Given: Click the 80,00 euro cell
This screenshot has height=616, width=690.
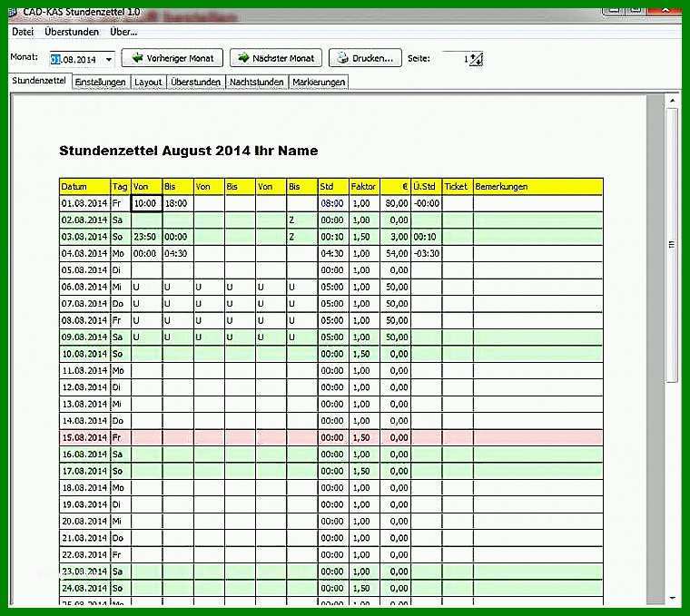Looking at the screenshot, I should pyautogui.click(x=396, y=203).
